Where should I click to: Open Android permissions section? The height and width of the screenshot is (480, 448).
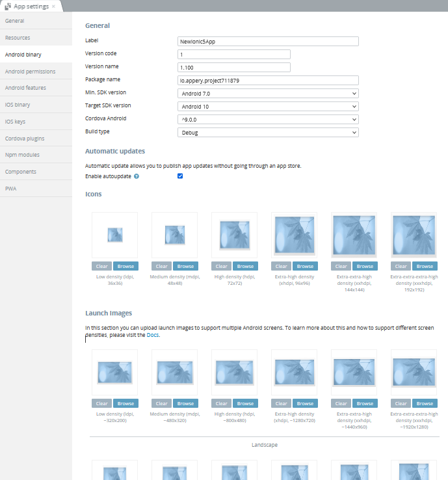click(x=36, y=72)
